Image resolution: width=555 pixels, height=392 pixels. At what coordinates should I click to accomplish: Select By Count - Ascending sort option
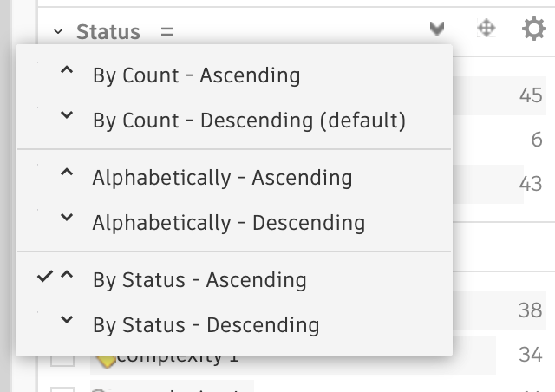click(x=196, y=75)
